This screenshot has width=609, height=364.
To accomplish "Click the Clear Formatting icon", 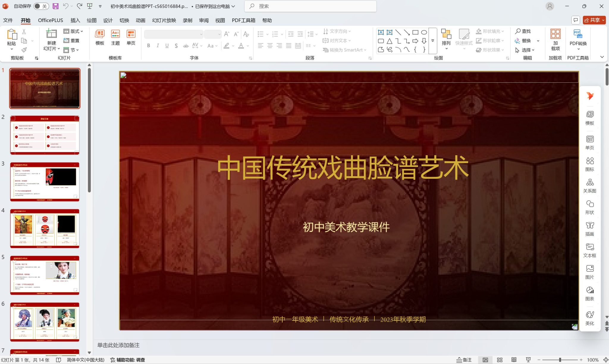I will click(246, 34).
